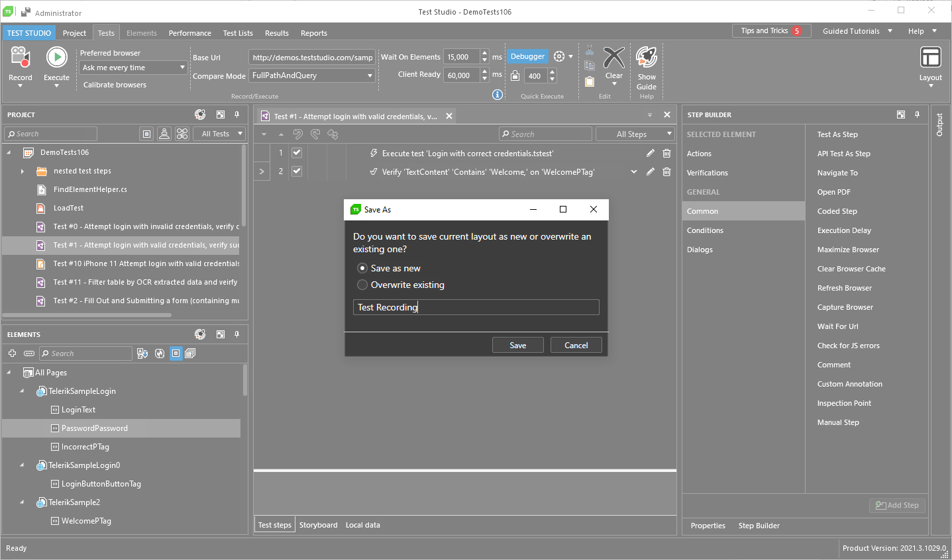Click the quick execute settings gear
The height and width of the screenshot is (560, 952).
[559, 56]
